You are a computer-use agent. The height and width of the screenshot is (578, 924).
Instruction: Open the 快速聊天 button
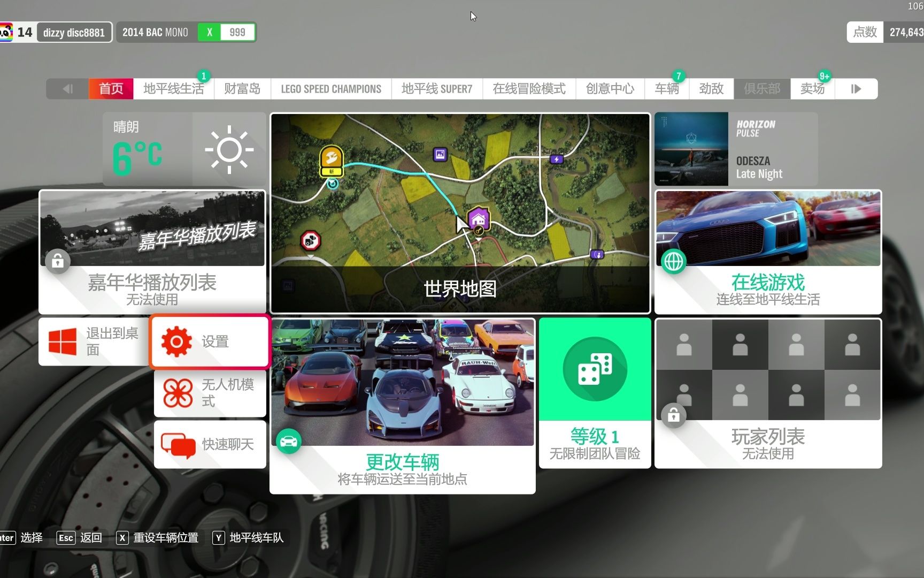pyautogui.click(x=210, y=444)
